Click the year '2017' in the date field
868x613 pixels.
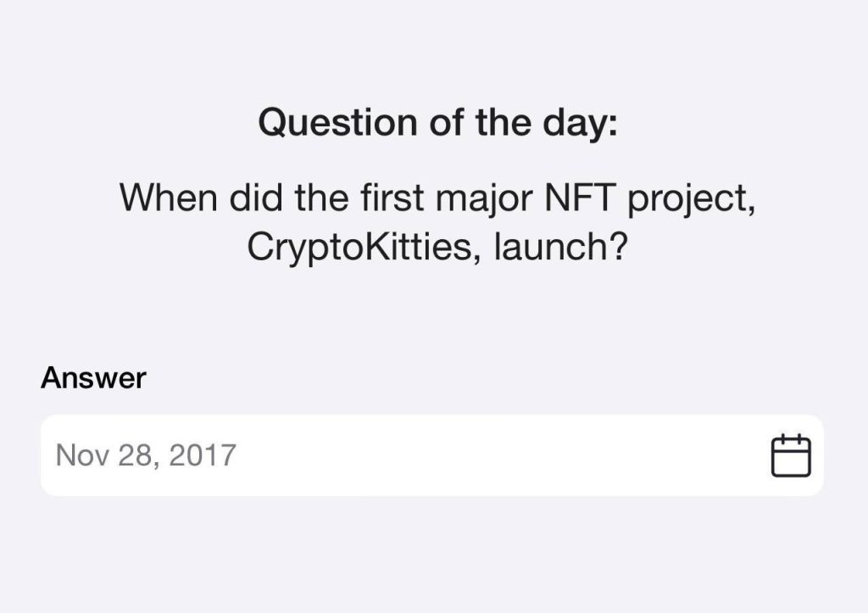pos(203,455)
